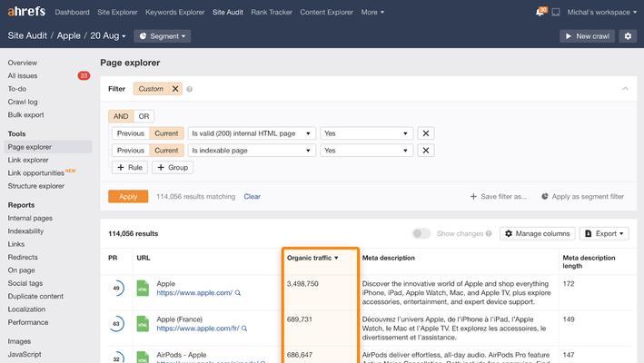
Task: Open Link opportunities tool
Action: 36,173
